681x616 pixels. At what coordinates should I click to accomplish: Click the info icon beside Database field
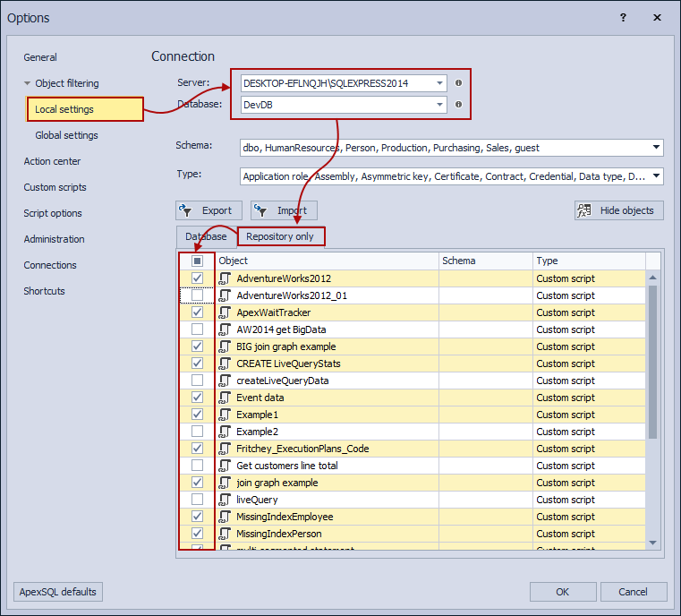click(459, 105)
